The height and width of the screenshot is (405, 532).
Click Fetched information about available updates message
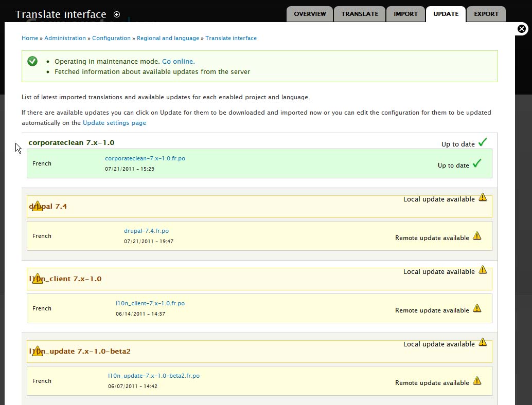pyautogui.click(x=152, y=72)
